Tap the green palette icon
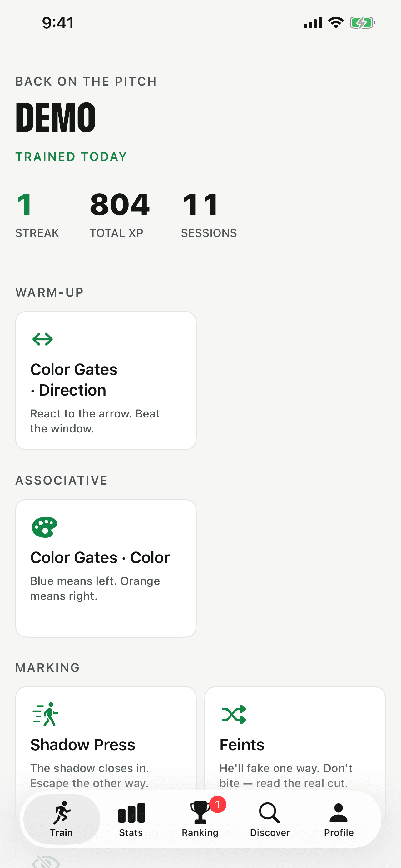Screen dimensions: 401x868 (44, 527)
